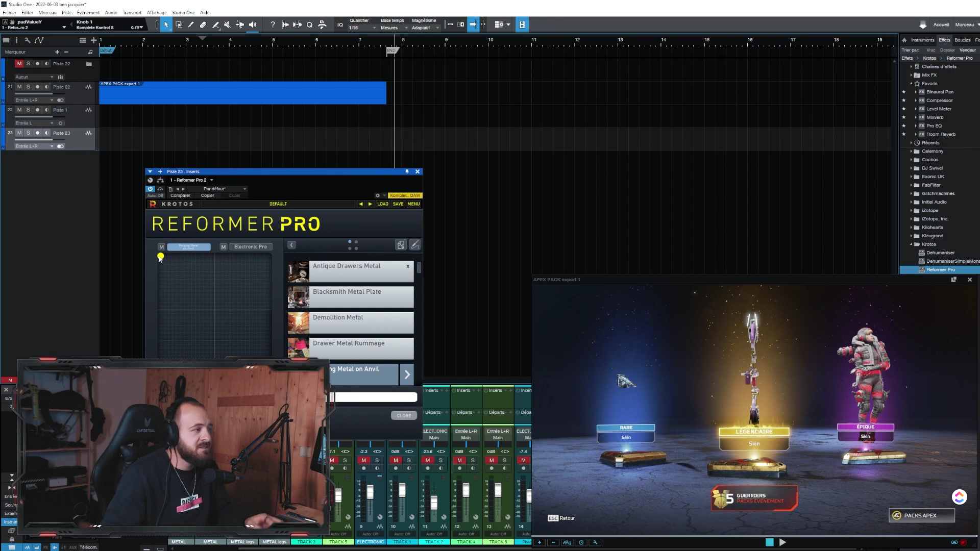Select the Paint/Draw tool
980x551 pixels.
pyautogui.click(x=190, y=24)
